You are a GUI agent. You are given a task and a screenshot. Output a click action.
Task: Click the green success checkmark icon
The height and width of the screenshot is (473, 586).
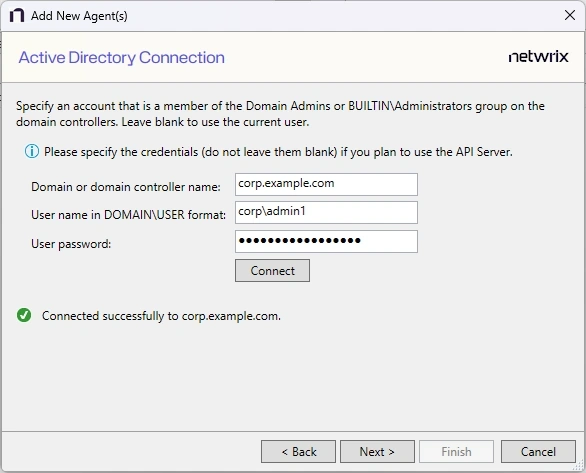[x=24, y=315]
